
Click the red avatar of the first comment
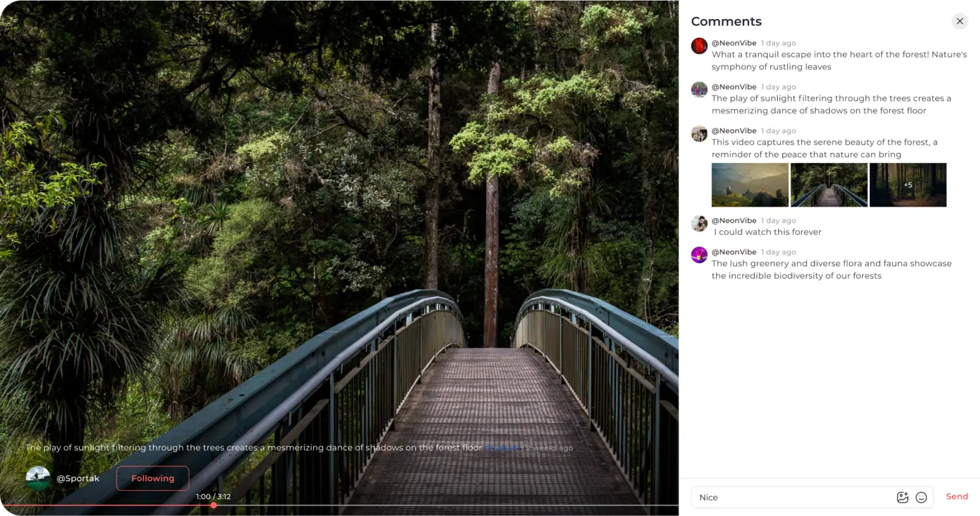699,46
